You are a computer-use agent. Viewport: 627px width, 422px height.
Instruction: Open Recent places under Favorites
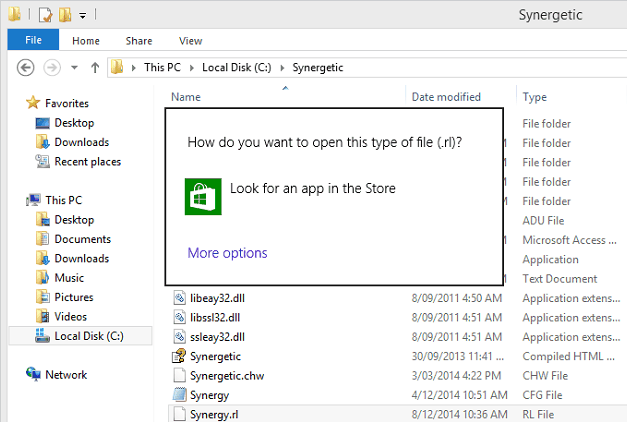[x=88, y=162]
